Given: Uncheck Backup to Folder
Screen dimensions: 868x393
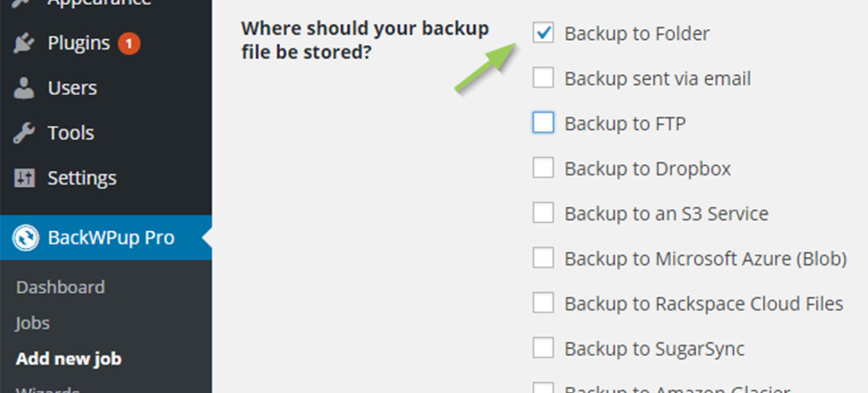Looking at the screenshot, I should click(543, 33).
